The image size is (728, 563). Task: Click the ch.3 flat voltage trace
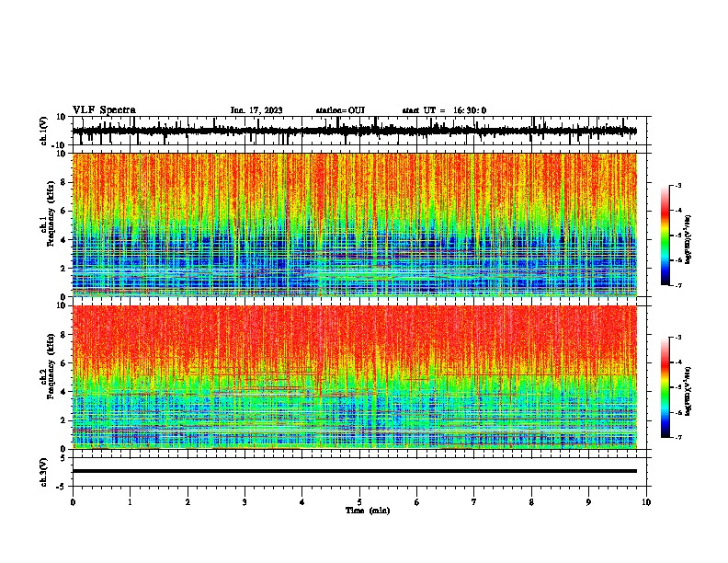[x=354, y=471]
